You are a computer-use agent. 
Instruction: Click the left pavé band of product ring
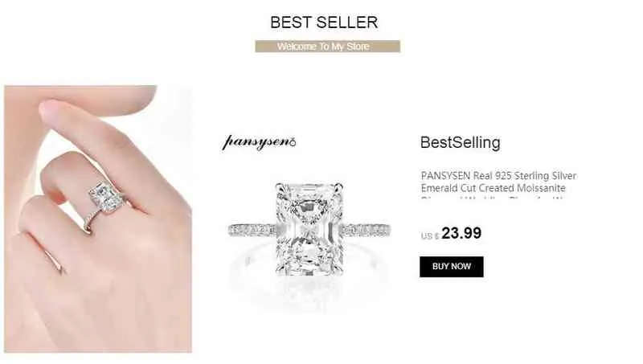(252, 231)
